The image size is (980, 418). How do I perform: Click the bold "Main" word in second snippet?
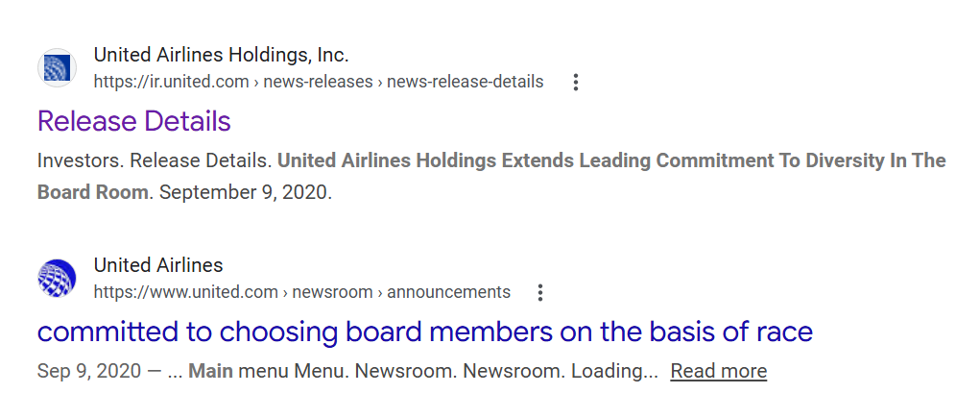coord(210,371)
